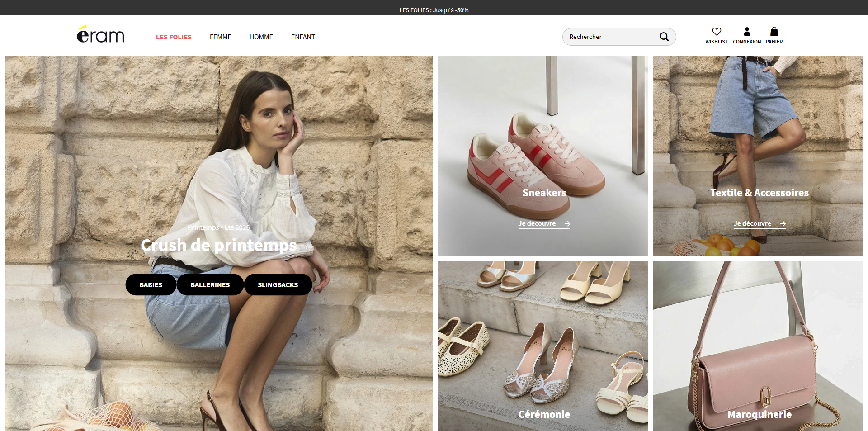Open the FEMME menu
Image resolution: width=868 pixels, height=431 pixels.
click(x=221, y=37)
